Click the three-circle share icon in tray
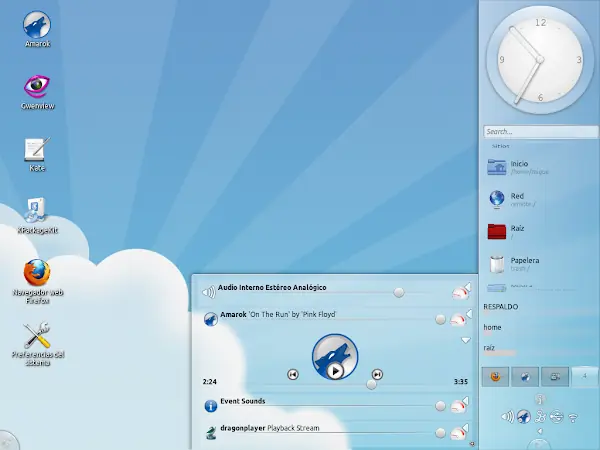 [x=540, y=416]
